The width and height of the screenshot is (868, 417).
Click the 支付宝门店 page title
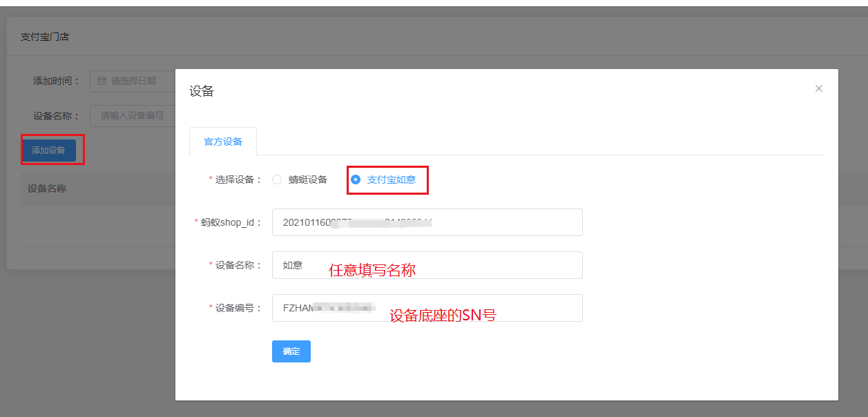pos(45,37)
